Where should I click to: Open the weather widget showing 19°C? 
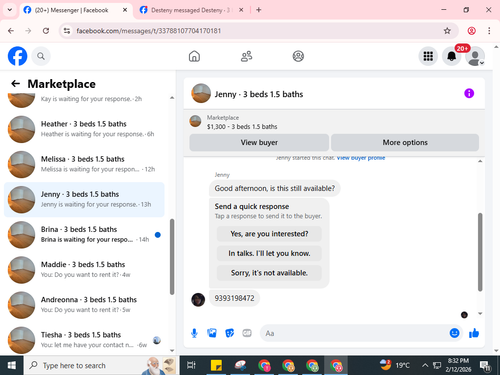(x=395, y=365)
